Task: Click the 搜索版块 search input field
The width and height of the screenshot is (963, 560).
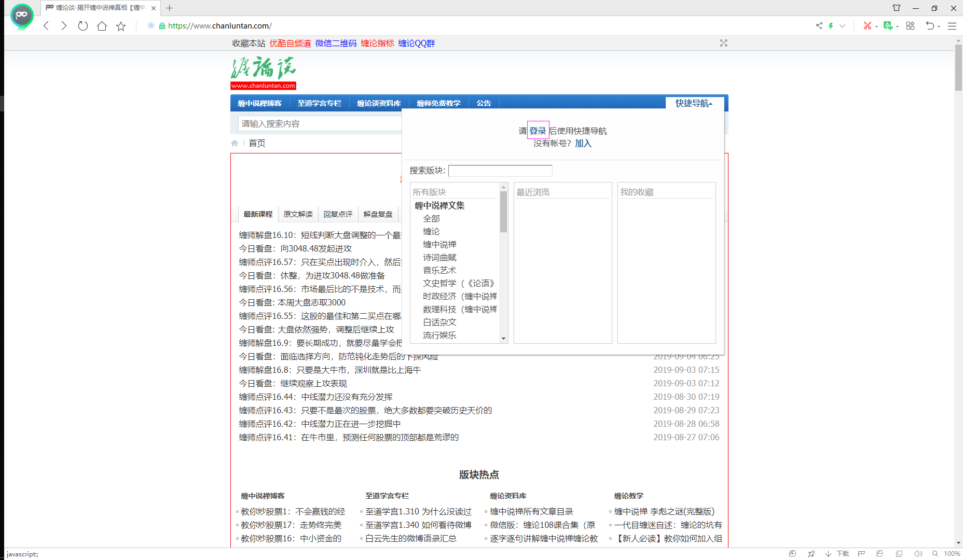Action: coord(500,171)
